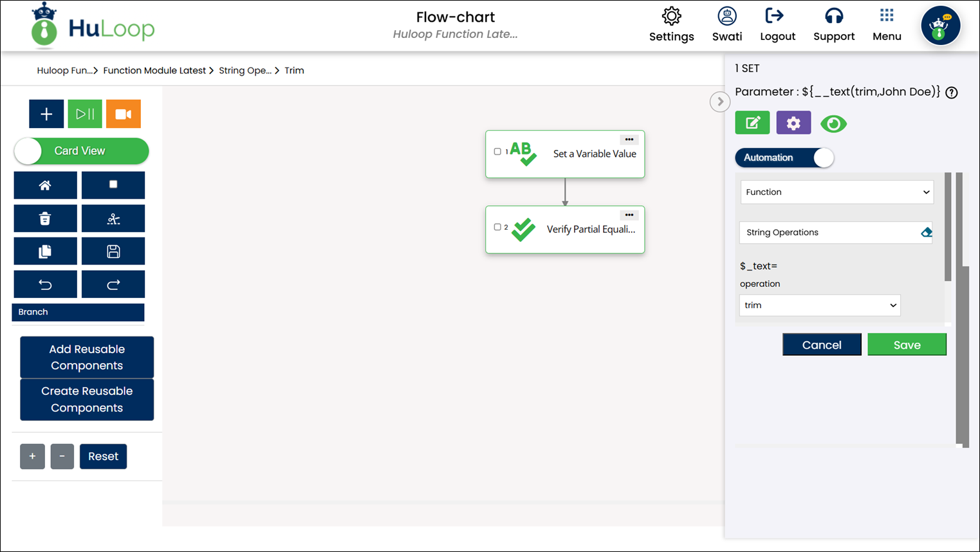This screenshot has width=980, height=552.
Task: Click the stop square icon button
Action: tap(113, 185)
